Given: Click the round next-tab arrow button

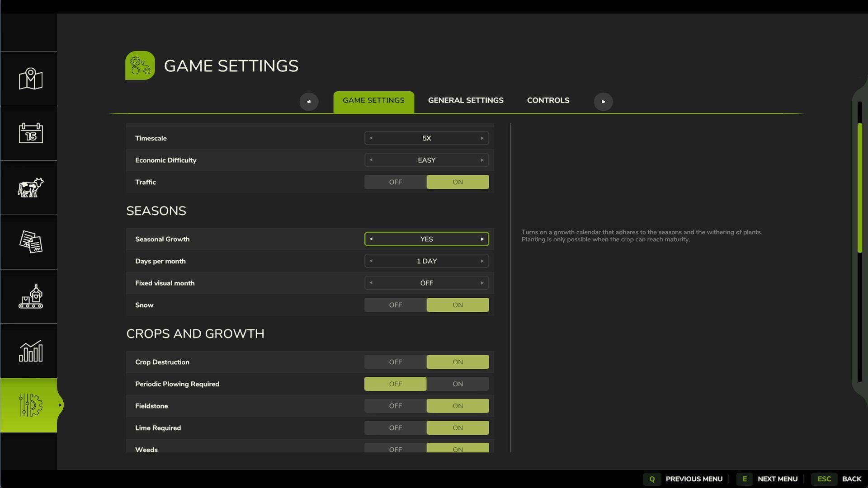Looking at the screenshot, I should point(603,102).
